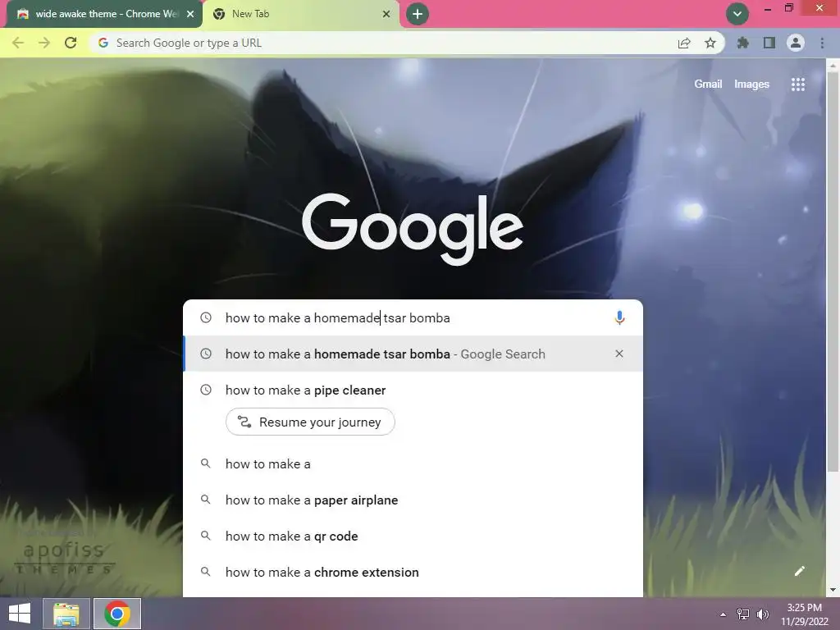The height and width of the screenshot is (630, 840).
Task: Click inside the Google search box text
Action: (x=337, y=317)
